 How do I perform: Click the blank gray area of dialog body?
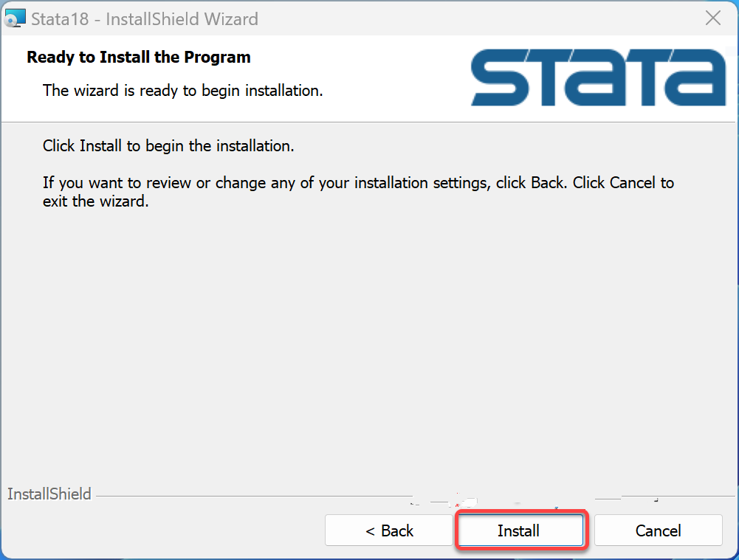pos(368,344)
